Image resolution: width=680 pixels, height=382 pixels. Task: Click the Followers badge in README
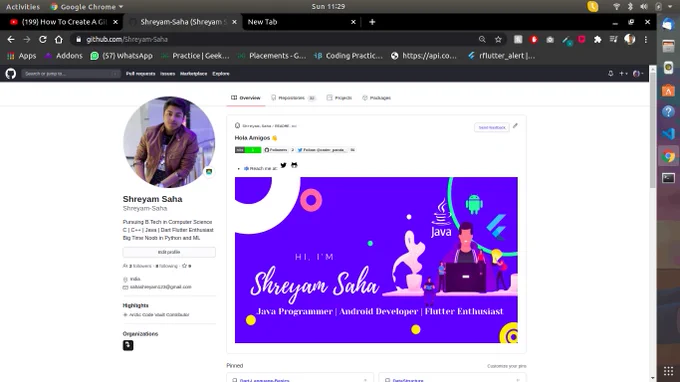[279, 150]
